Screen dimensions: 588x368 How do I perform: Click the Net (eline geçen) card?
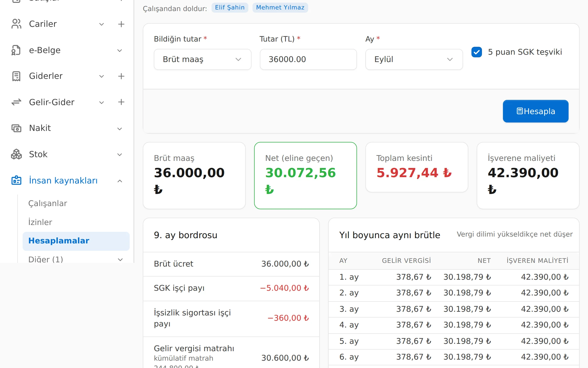point(305,176)
